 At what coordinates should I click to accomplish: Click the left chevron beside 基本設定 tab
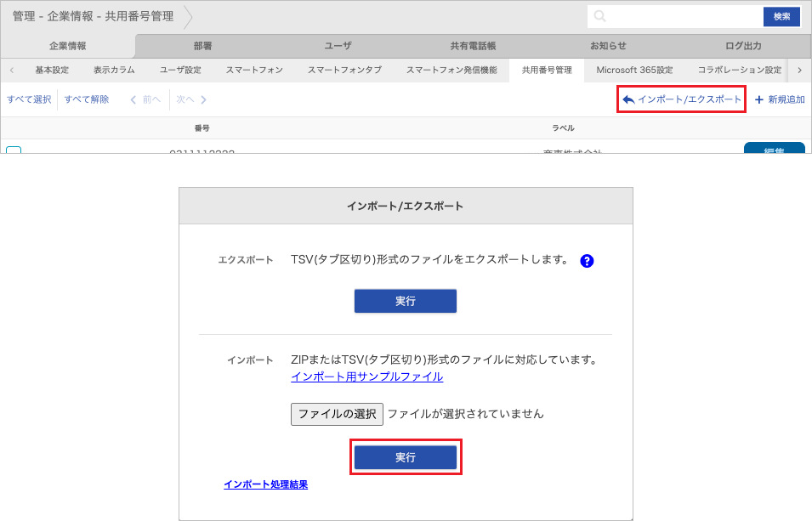(x=11, y=71)
